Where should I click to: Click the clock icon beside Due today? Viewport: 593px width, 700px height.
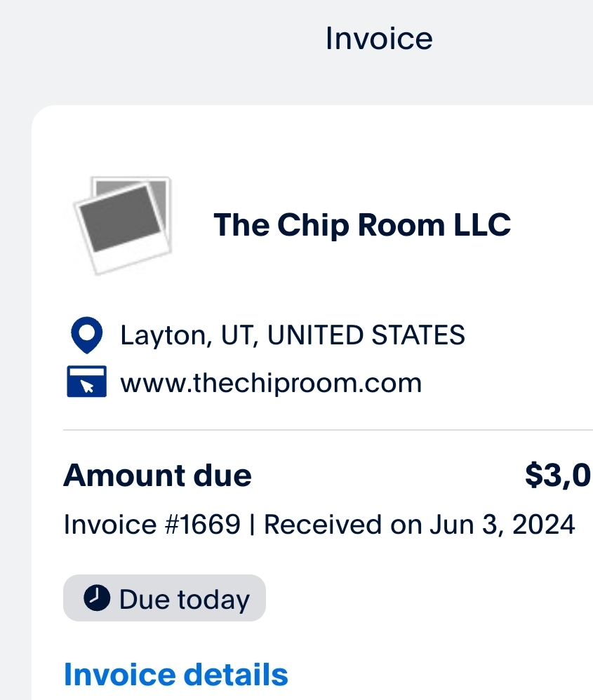[96, 598]
